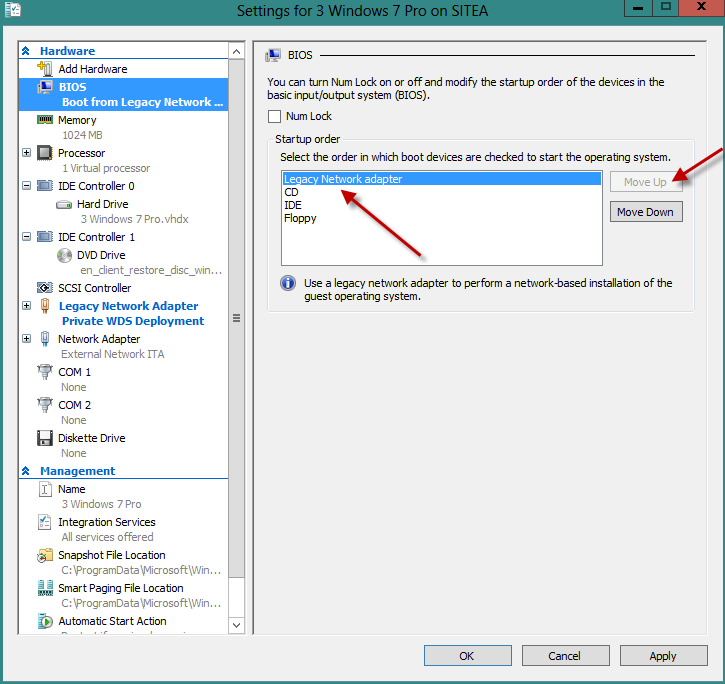This screenshot has width=725, height=684.
Task: Select the DVD Drive disc icon
Action: (x=65, y=255)
